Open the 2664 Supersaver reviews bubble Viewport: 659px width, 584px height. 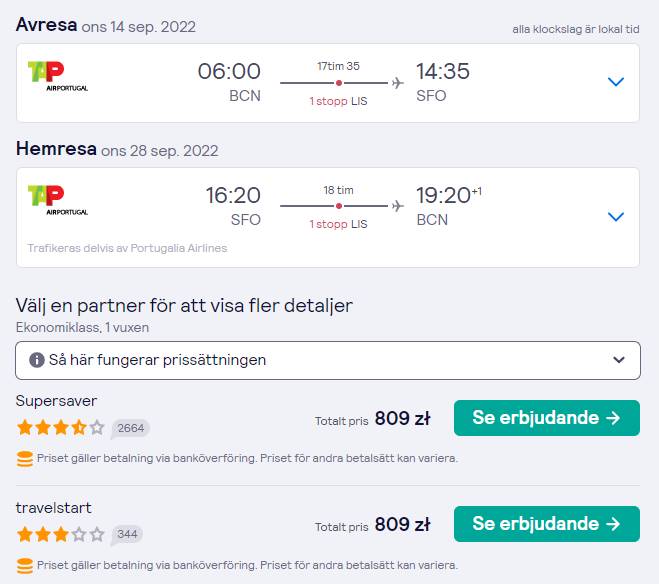[130, 429]
